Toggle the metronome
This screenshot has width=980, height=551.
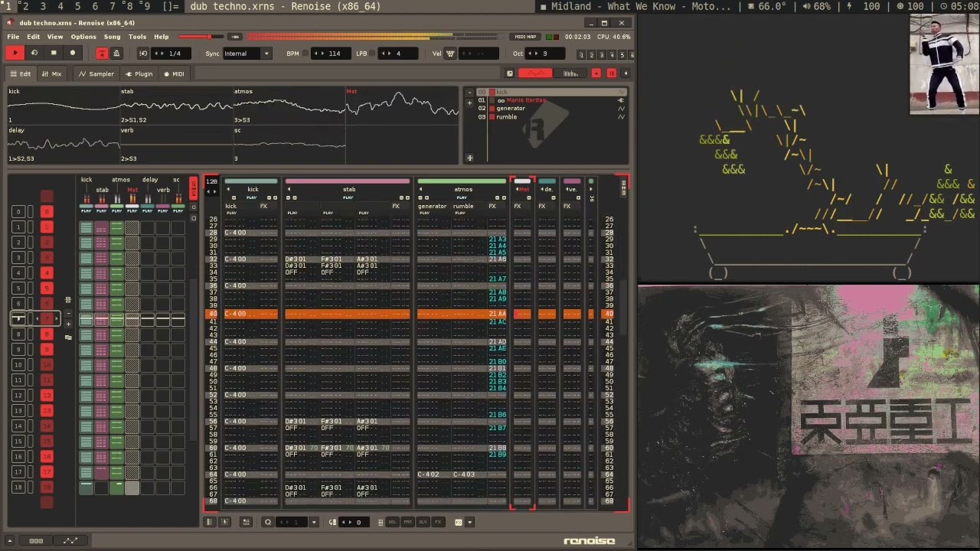(x=116, y=53)
